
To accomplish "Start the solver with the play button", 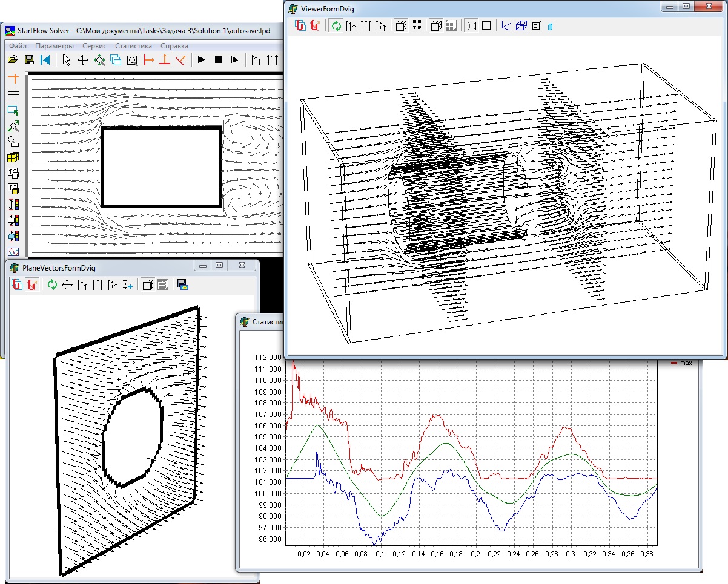I will (202, 60).
